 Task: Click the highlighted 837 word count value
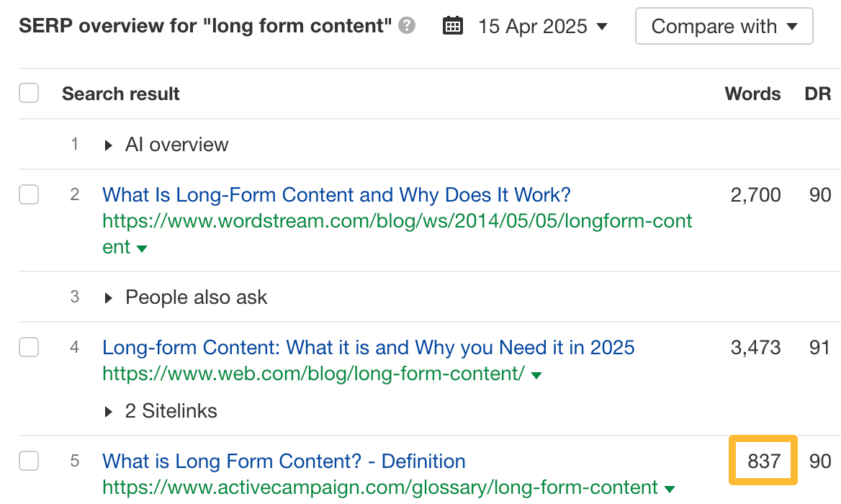point(763,460)
